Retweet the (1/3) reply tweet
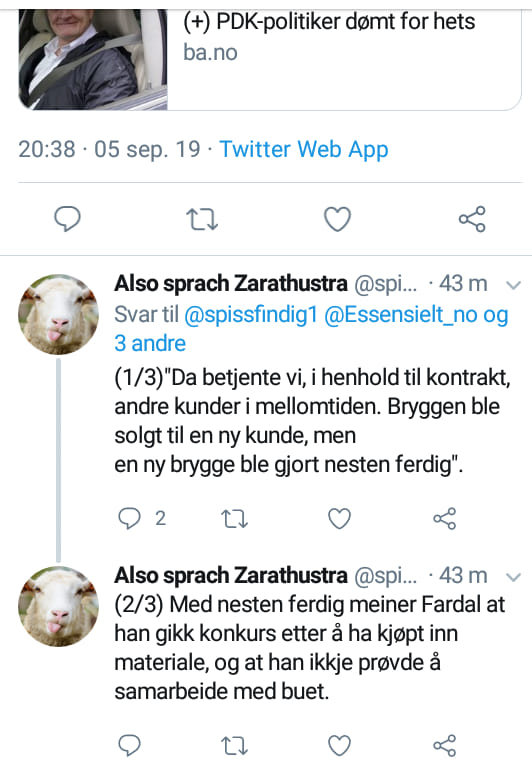532x772 pixels. (x=234, y=519)
